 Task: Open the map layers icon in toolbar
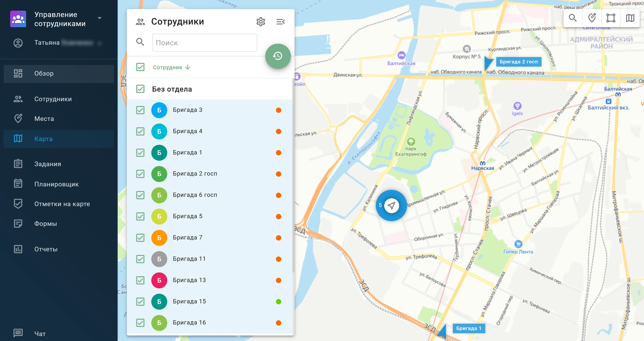pyautogui.click(x=630, y=18)
